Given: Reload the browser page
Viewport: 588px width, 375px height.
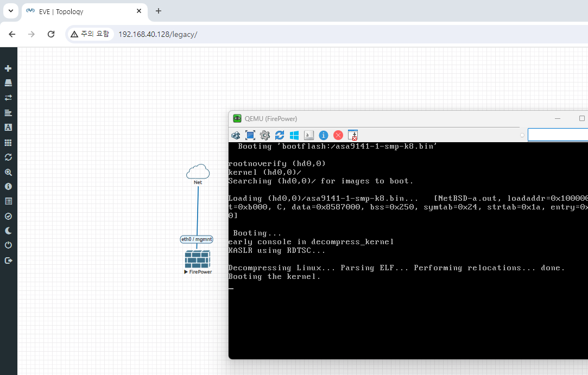Looking at the screenshot, I should 51,34.
